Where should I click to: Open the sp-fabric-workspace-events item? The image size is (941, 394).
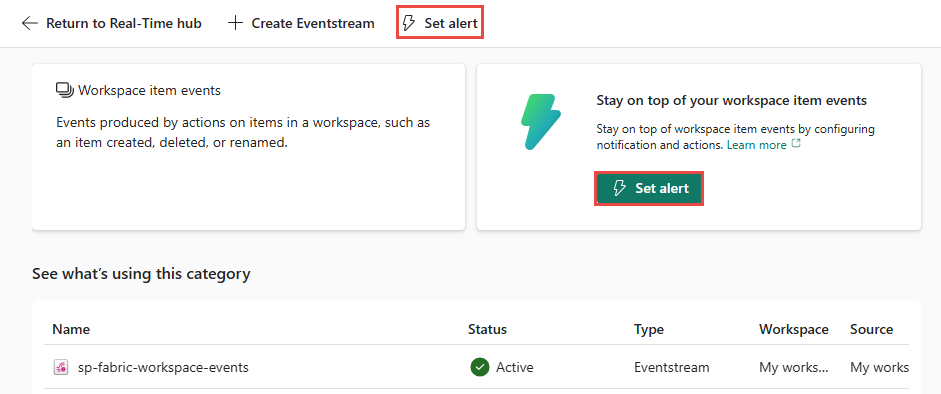pyautogui.click(x=163, y=367)
